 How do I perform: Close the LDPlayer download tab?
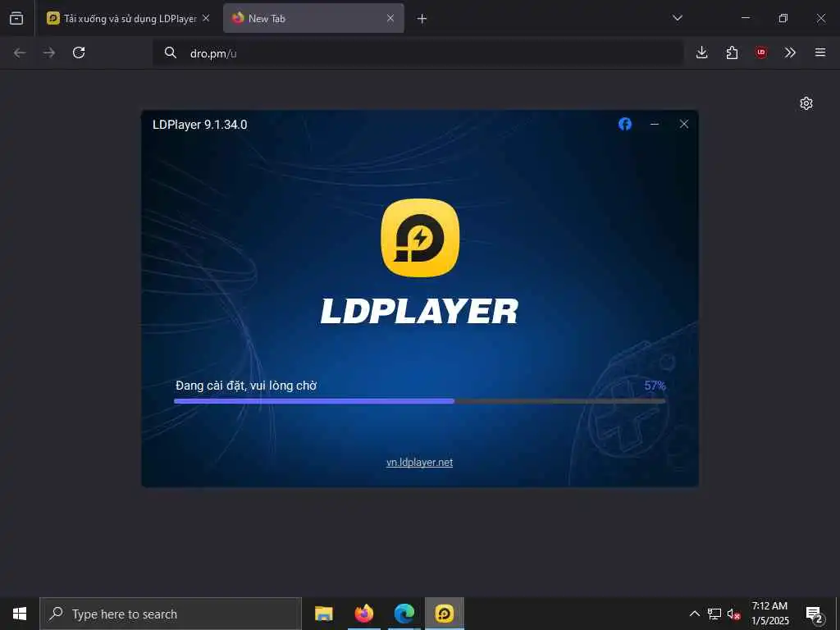tap(206, 18)
